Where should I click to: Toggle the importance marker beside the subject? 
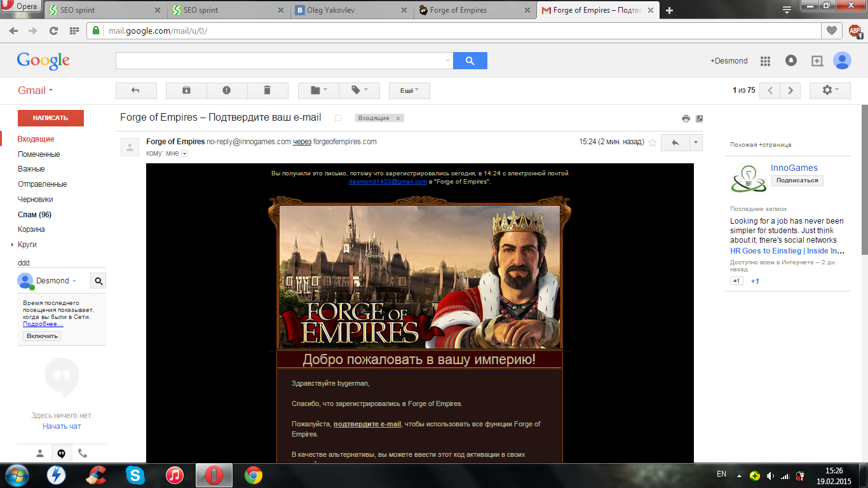(x=338, y=118)
